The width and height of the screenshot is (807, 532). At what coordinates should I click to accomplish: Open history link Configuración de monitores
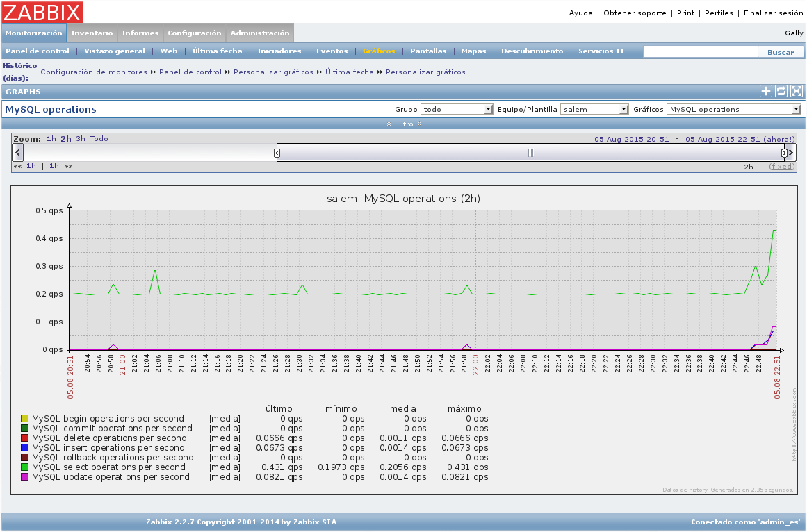point(94,72)
